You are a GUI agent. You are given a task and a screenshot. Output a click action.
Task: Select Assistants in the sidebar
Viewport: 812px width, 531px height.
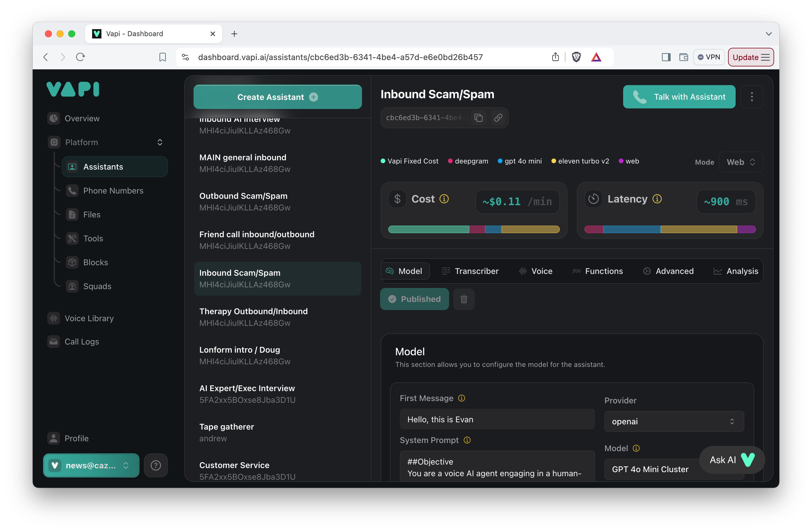click(115, 166)
